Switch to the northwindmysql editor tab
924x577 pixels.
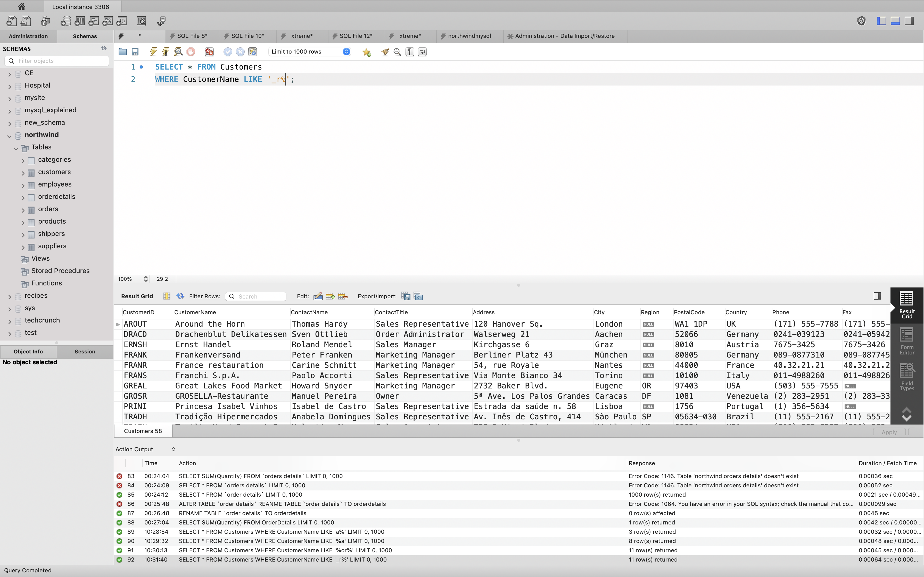pyautogui.click(x=469, y=36)
